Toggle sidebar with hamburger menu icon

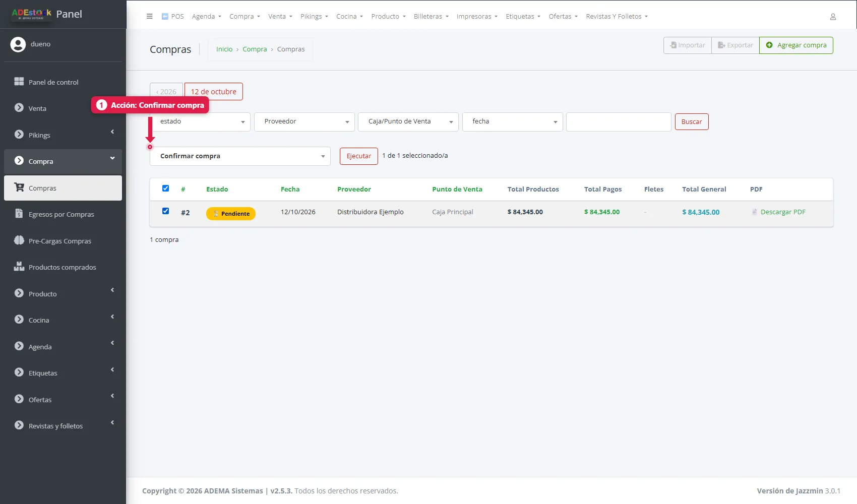149,16
